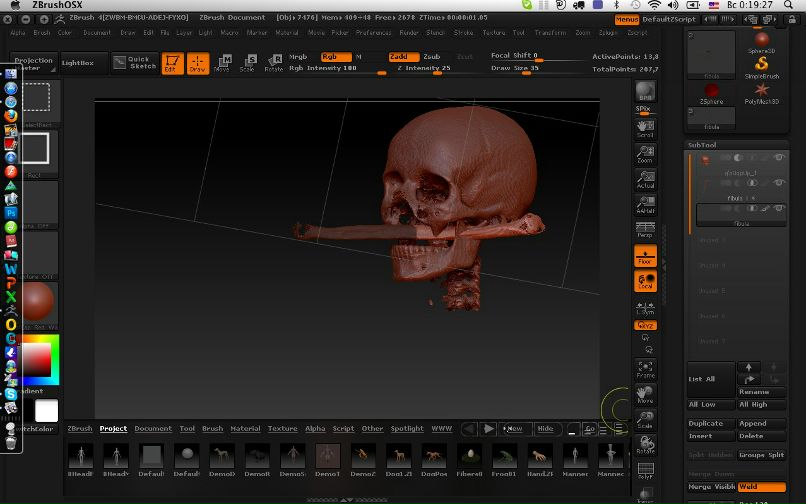The width and height of the screenshot is (806, 504).
Task: Pick a color in the color picker square
Action: point(36,360)
